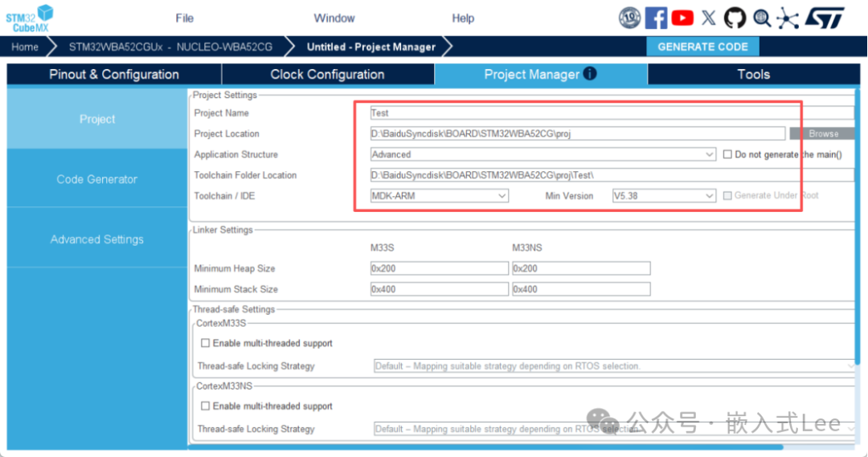Switch to Clock Configuration tab

tap(327, 75)
